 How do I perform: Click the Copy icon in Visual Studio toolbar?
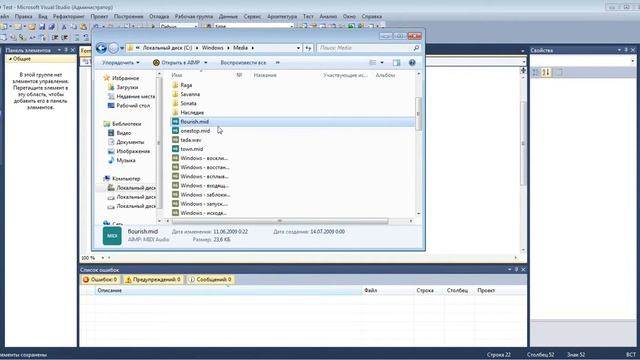click(73, 27)
